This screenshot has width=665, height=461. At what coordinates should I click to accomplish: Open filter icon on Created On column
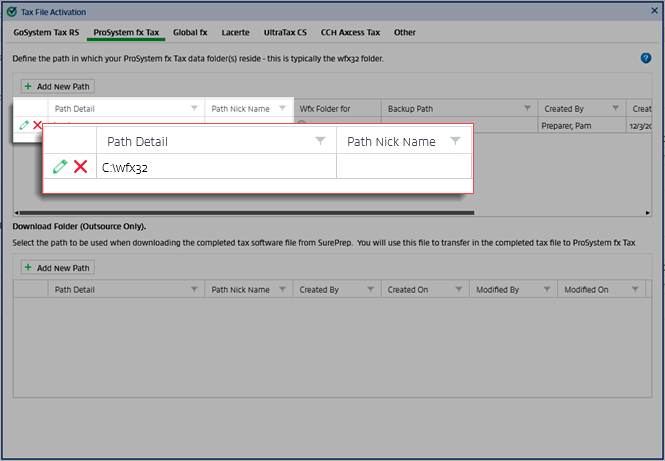point(458,290)
